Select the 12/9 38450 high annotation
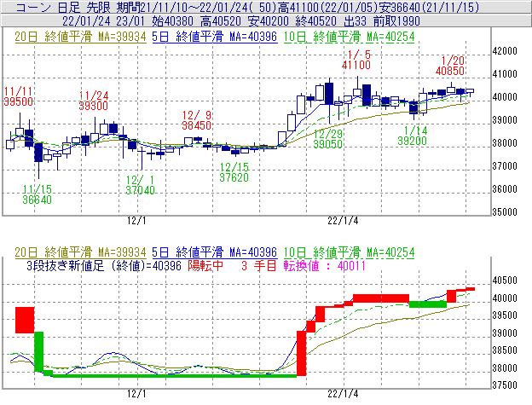 tap(196, 120)
